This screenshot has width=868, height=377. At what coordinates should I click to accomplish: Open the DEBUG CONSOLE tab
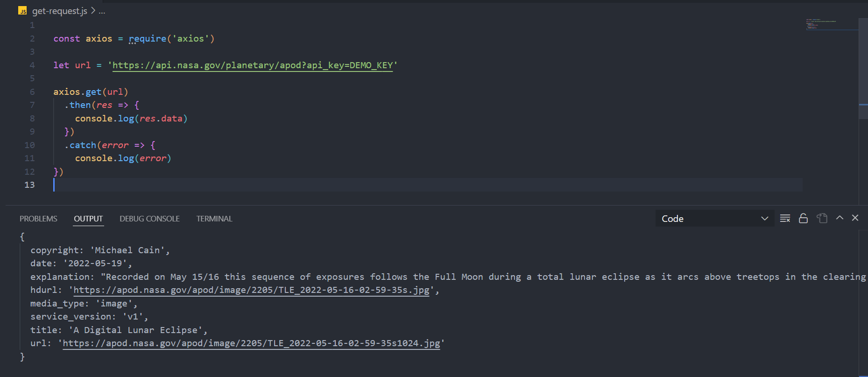coord(149,218)
